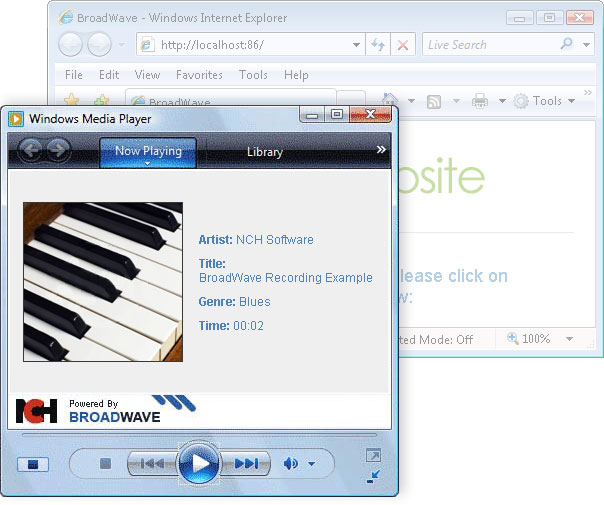This screenshot has height=505, width=604.
Task: Open the Tools menu in menu bar
Action: [253, 75]
